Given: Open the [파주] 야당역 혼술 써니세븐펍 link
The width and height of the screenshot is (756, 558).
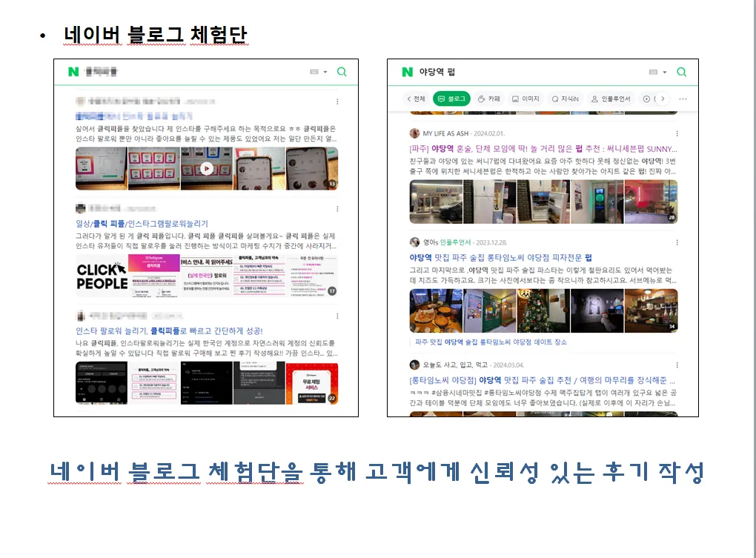Looking at the screenshot, I should pos(543,149).
